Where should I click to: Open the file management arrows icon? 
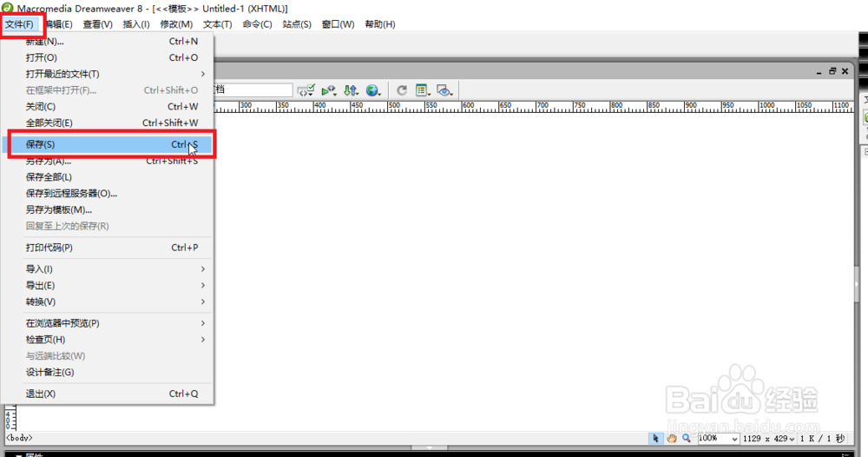(x=351, y=90)
